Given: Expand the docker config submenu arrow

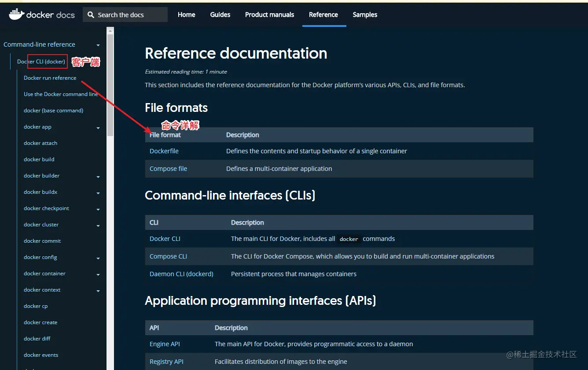Looking at the screenshot, I should pyautogui.click(x=98, y=259).
